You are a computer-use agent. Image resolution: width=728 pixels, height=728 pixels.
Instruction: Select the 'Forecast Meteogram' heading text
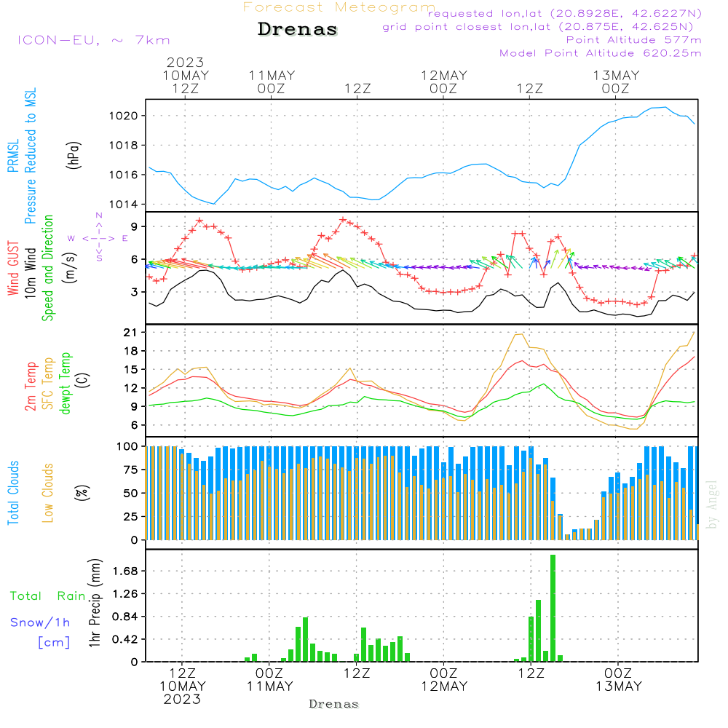[339, 7]
